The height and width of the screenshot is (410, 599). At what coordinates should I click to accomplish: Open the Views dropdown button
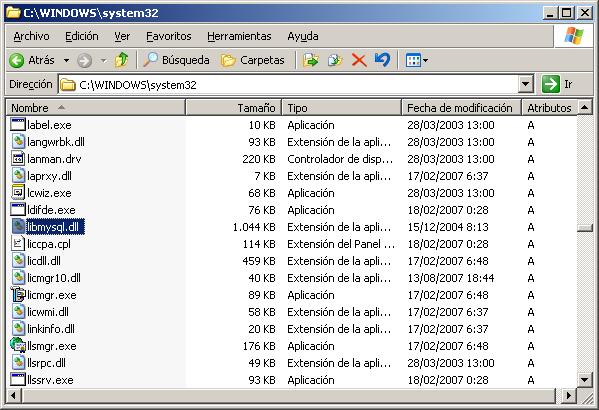tap(416, 60)
